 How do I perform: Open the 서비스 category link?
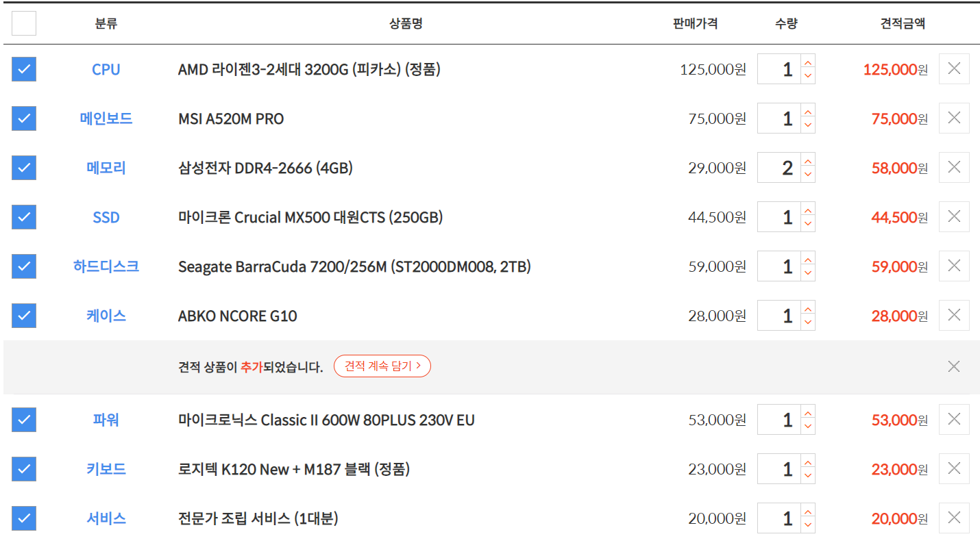coord(106,518)
